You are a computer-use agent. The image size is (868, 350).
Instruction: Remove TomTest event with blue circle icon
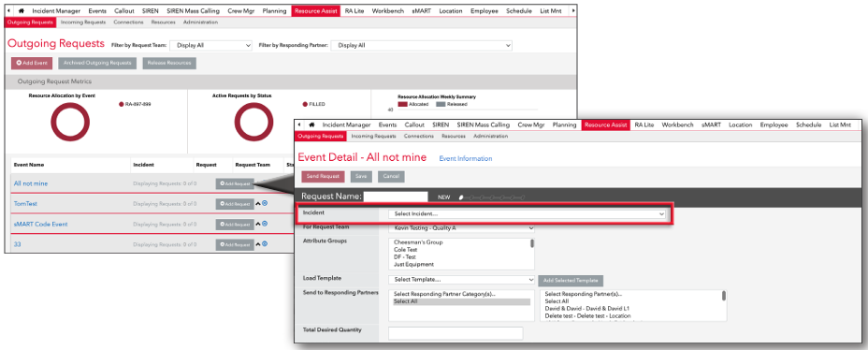point(265,203)
